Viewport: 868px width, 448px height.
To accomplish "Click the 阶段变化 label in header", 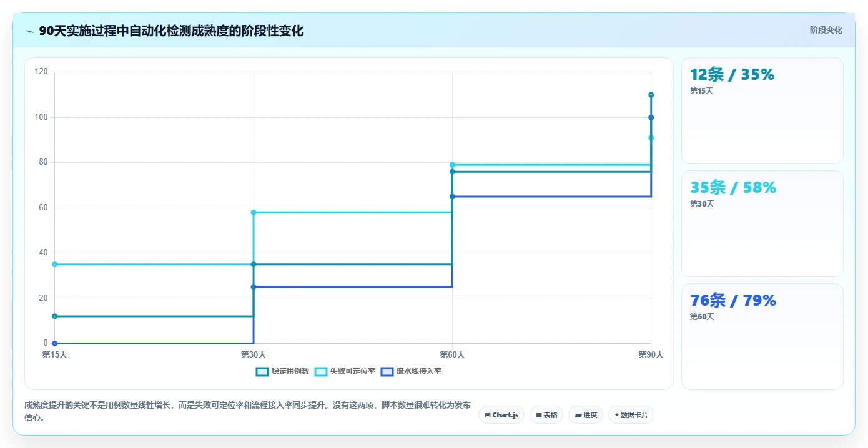I will pyautogui.click(x=826, y=30).
